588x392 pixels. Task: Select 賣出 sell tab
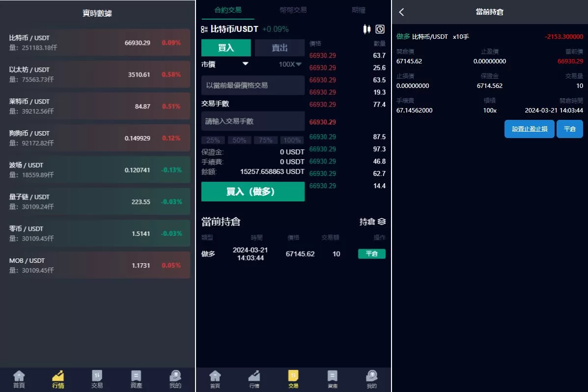(280, 48)
